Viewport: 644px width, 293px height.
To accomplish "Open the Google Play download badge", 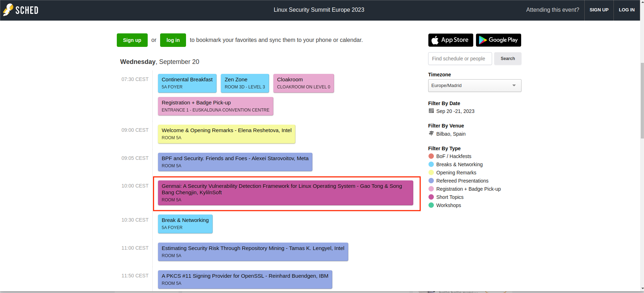I will 498,40.
